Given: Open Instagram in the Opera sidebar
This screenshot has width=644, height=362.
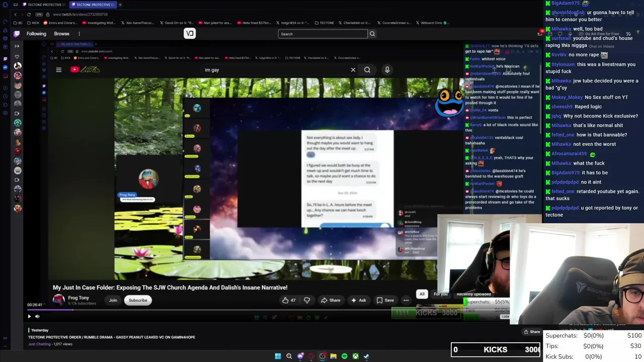Looking at the screenshot, I should [6, 76].
